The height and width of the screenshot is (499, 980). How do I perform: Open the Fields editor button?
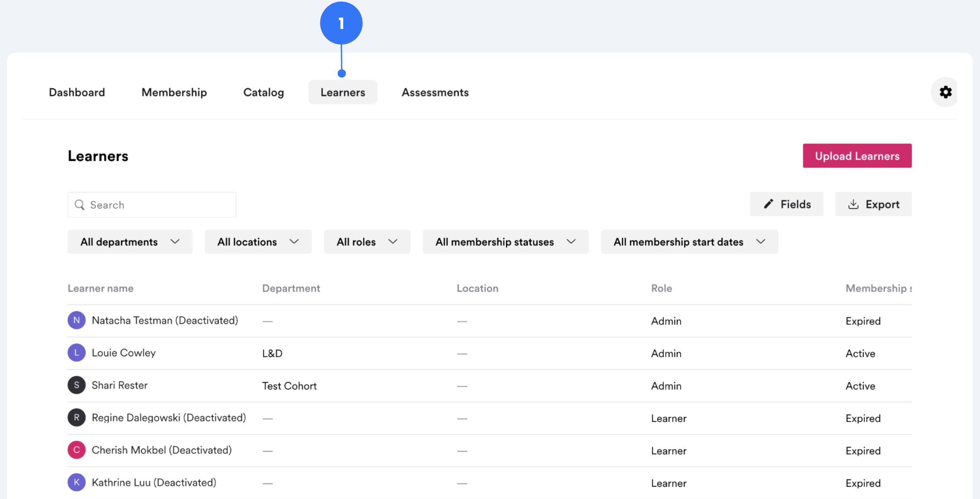pos(787,204)
